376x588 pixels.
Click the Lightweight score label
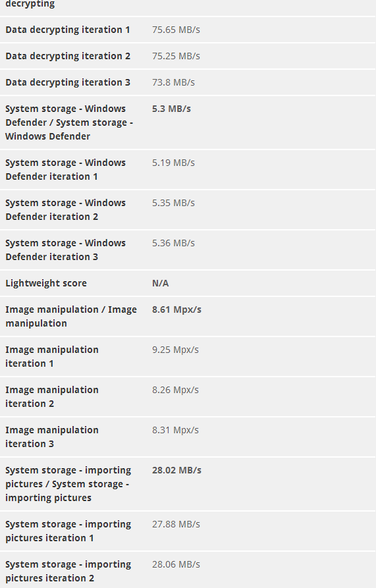46,283
